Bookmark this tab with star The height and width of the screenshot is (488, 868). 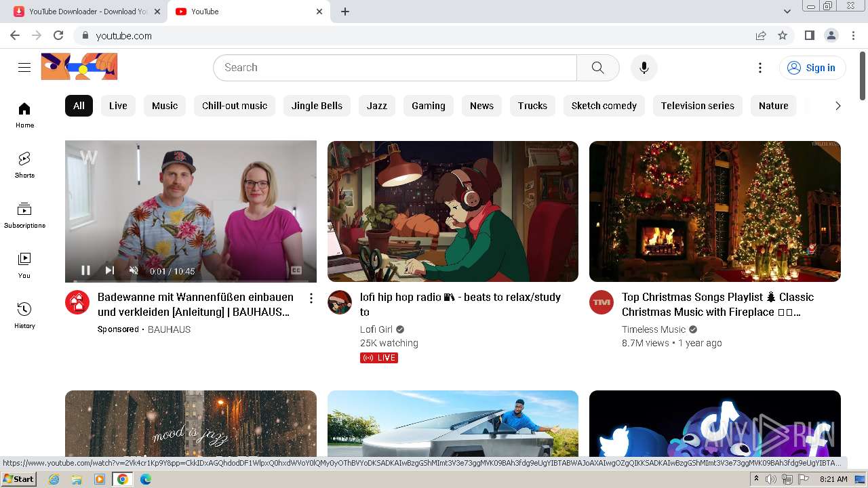coord(783,35)
